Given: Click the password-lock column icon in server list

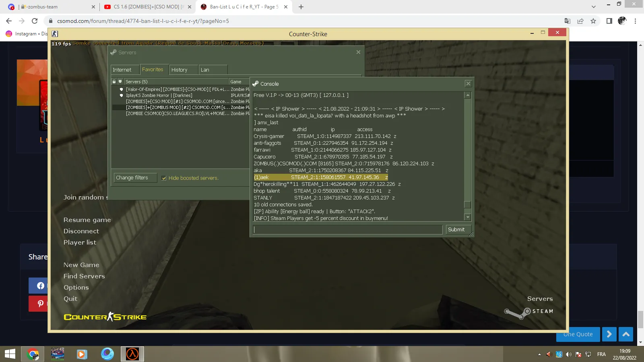Looking at the screenshot, I should [114, 82].
